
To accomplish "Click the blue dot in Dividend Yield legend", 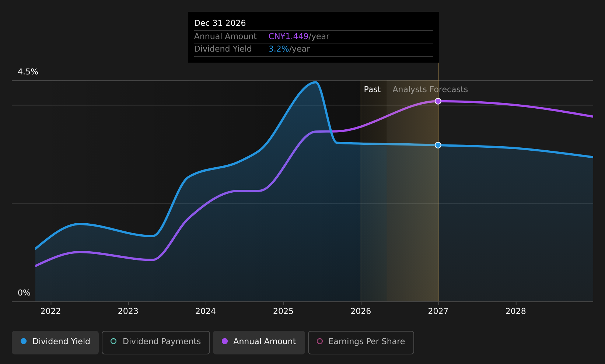I will click(24, 341).
